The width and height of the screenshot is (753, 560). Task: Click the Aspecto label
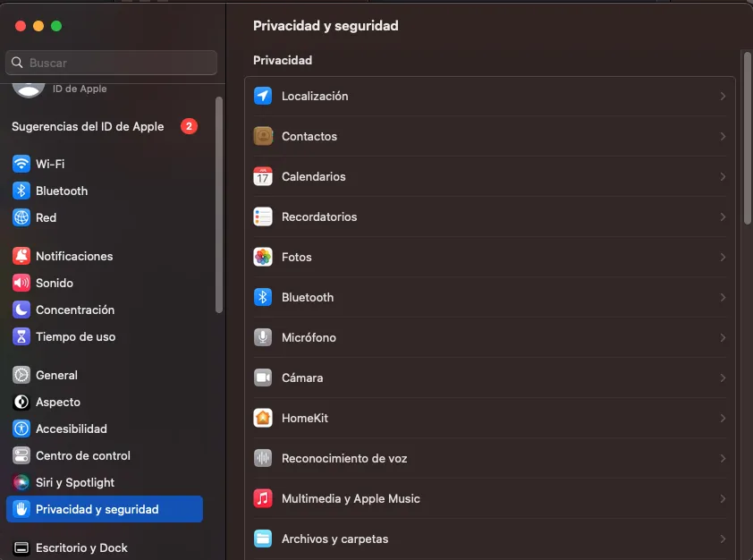point(58,402)
